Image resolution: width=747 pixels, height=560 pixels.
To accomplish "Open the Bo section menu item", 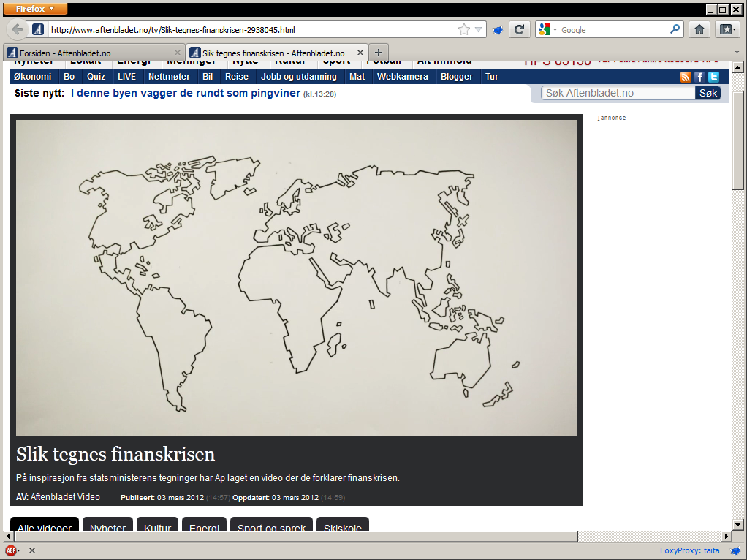I will click(69, 76).
